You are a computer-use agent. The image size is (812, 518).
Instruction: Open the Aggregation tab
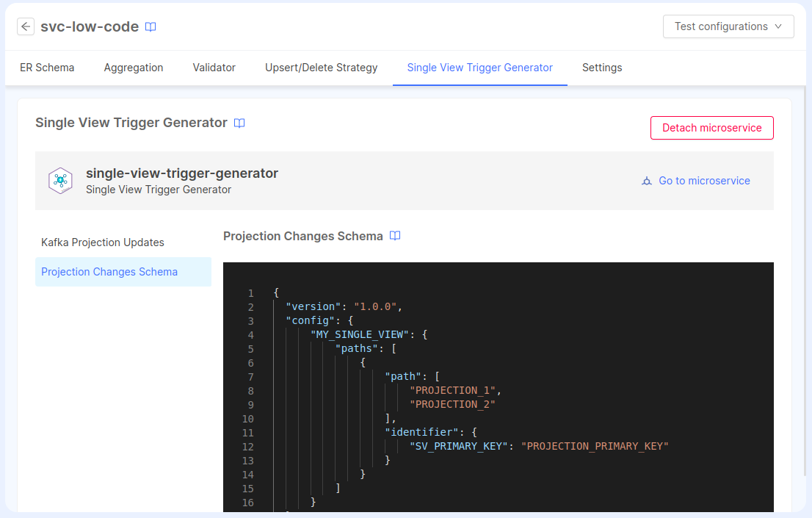133,67
